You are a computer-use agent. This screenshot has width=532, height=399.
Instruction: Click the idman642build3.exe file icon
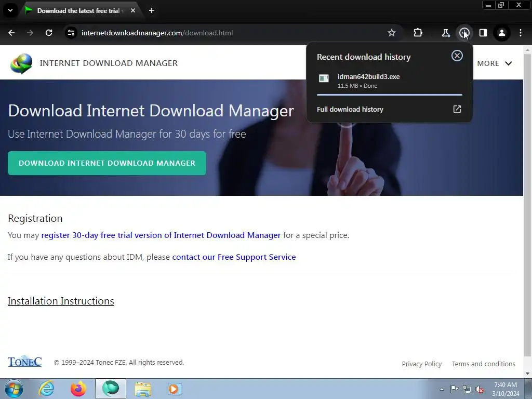click(324, 78)
